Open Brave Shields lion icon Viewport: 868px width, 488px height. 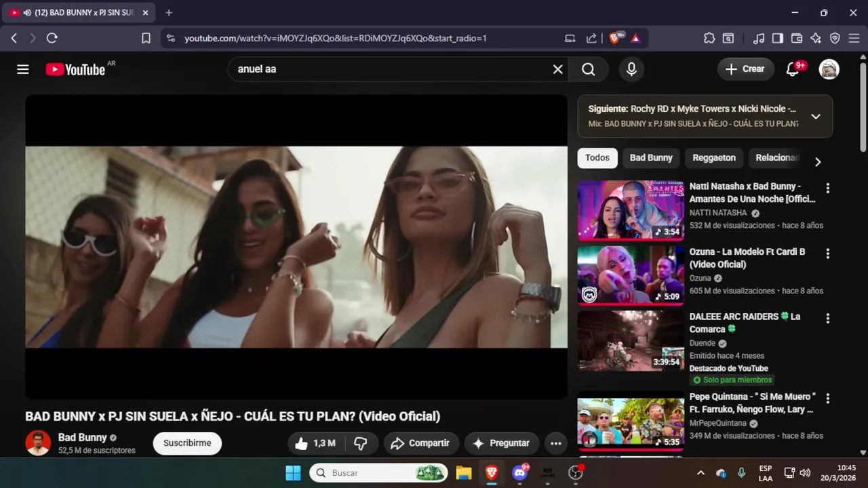pos(614,39)
